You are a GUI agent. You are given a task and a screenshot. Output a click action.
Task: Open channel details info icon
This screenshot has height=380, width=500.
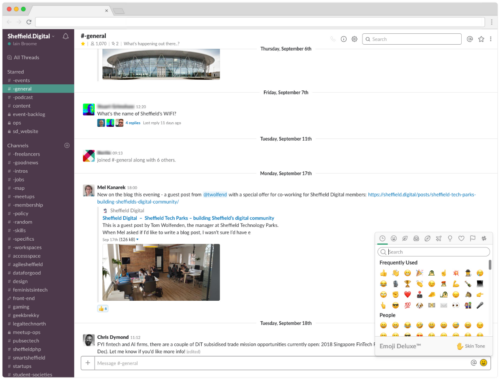point(343,39)
